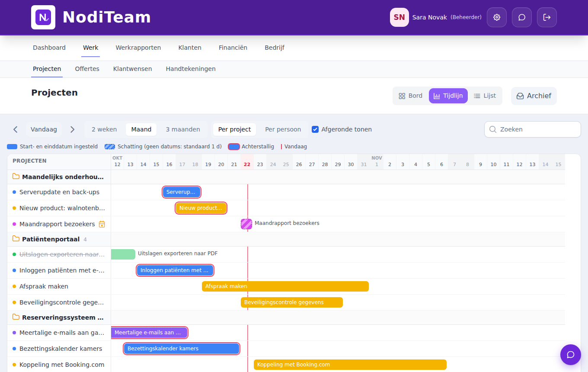Select the 2 weken range

(104, 129)
